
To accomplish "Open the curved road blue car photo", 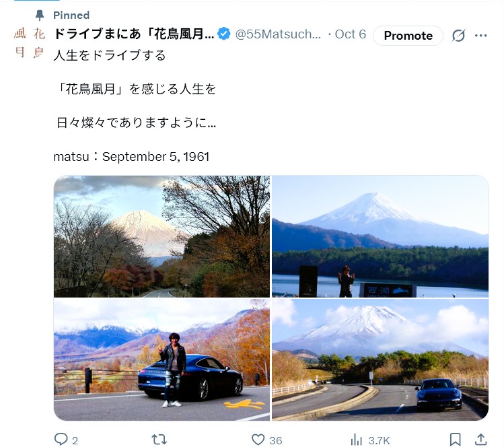I will point(380,359).
